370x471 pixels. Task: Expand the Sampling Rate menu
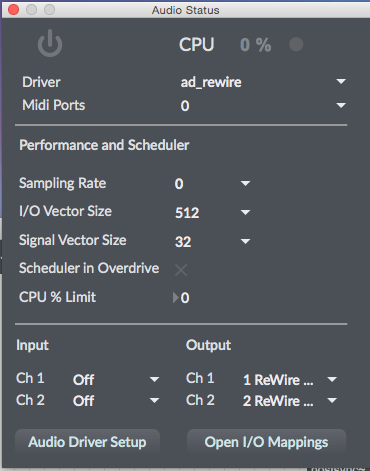point(212,183)
